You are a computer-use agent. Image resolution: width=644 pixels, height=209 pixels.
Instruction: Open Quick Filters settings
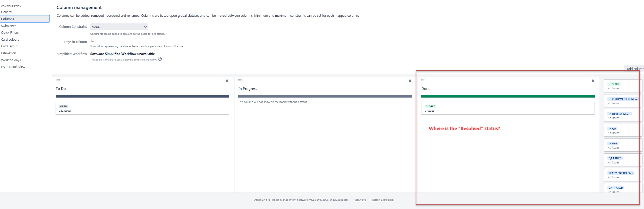(10, 33)
